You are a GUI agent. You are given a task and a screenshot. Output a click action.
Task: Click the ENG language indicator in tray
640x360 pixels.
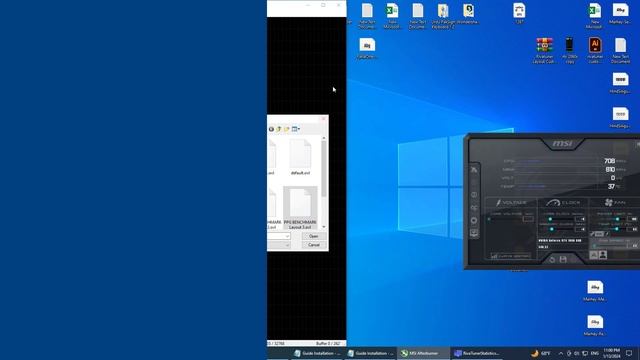(595, 353)
